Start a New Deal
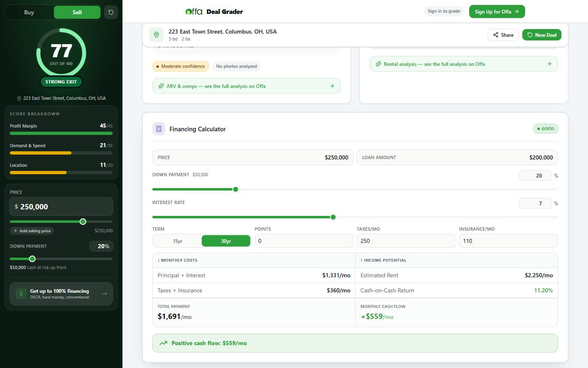Image resolution: width=588 pixels, height=368 pixels. click(x=542, y=35)
